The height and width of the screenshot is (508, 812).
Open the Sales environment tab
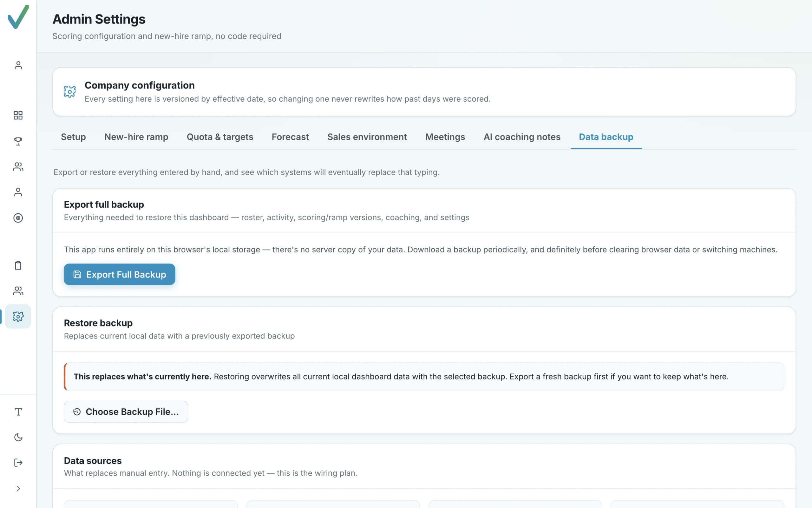[x=367, y=137]
